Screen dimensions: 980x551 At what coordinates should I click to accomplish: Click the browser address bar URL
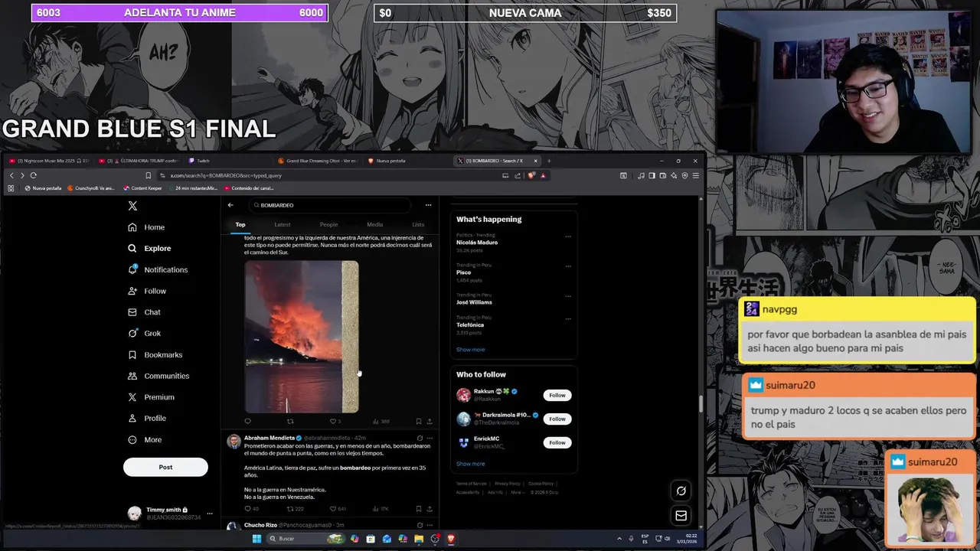[226, 175]
